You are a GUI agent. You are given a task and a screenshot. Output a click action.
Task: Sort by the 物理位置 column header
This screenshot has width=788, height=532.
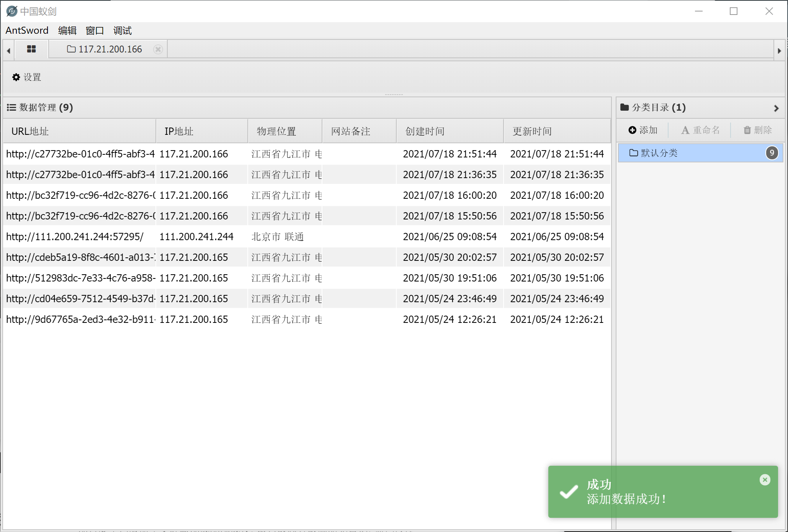pos(285,131)
